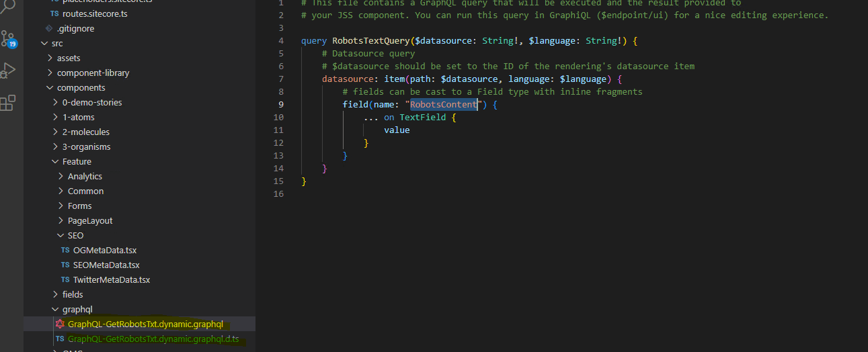Open the Extensions view

(x=8, y=102)
